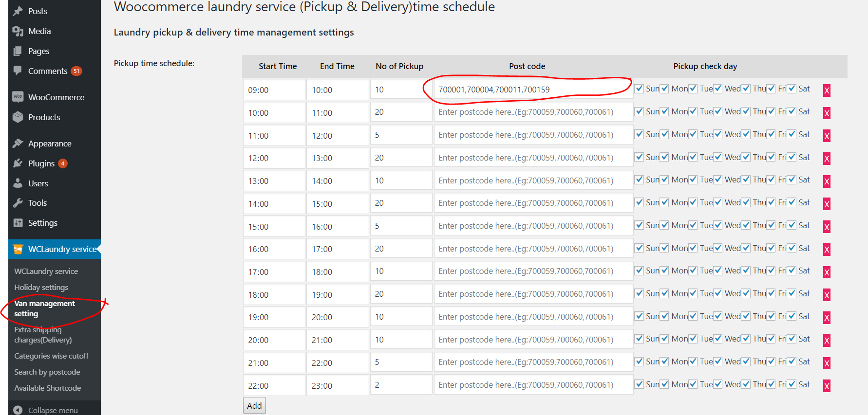This screenshot has height=415, width=868.
Task: Click empty post code field in 10:00–11:00 row
Action: [533, 112]
